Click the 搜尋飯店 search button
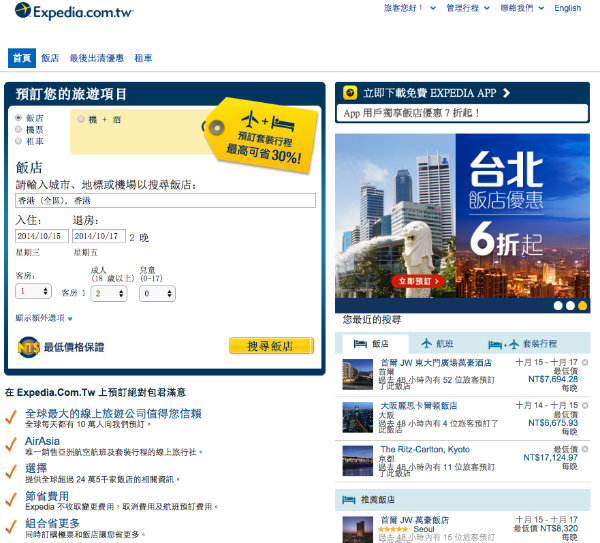 pos(271,346)
